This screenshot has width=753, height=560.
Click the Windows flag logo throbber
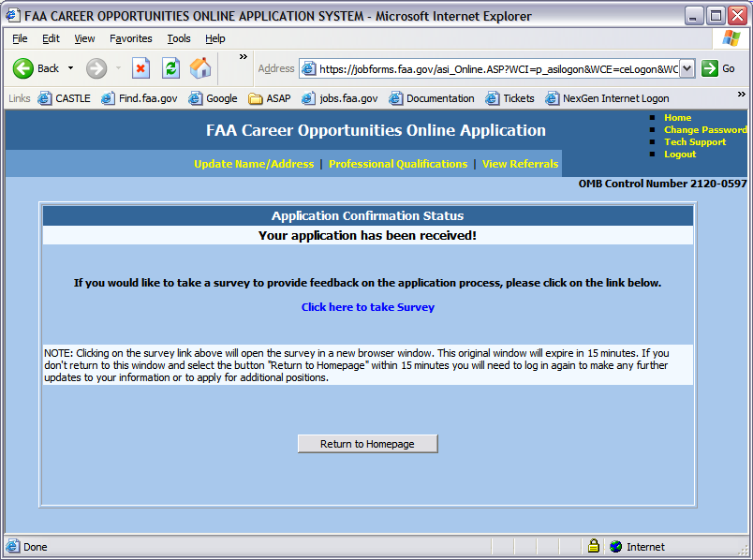[x=731, y=38]
